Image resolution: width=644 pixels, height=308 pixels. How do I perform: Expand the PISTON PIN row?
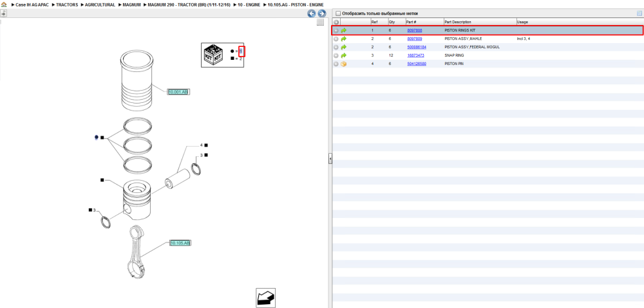[x=336, y=64]
